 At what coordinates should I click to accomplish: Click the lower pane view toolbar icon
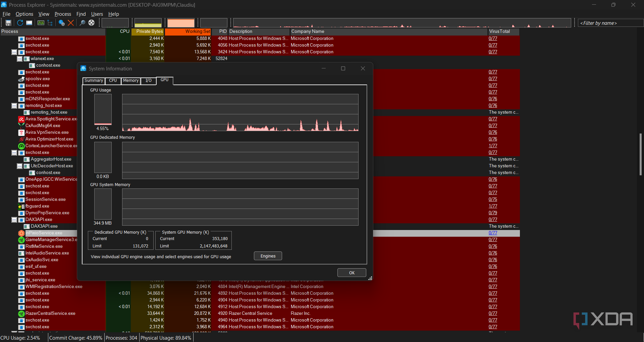coord(29,23)
